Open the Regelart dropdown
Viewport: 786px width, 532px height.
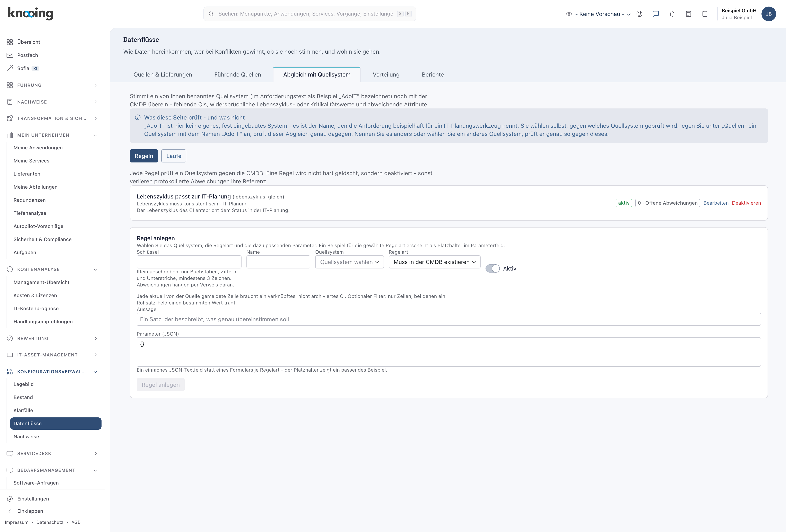pyautogui.click(x=435, y=262)
